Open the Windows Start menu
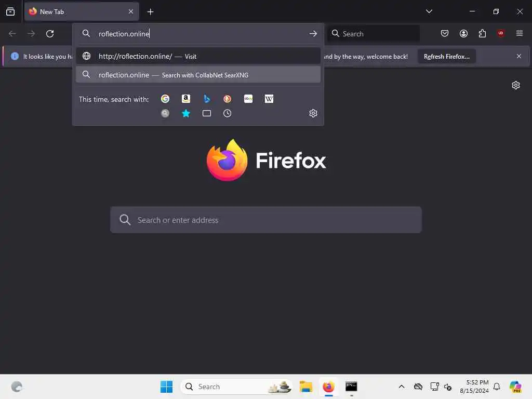 pos(166,387)
